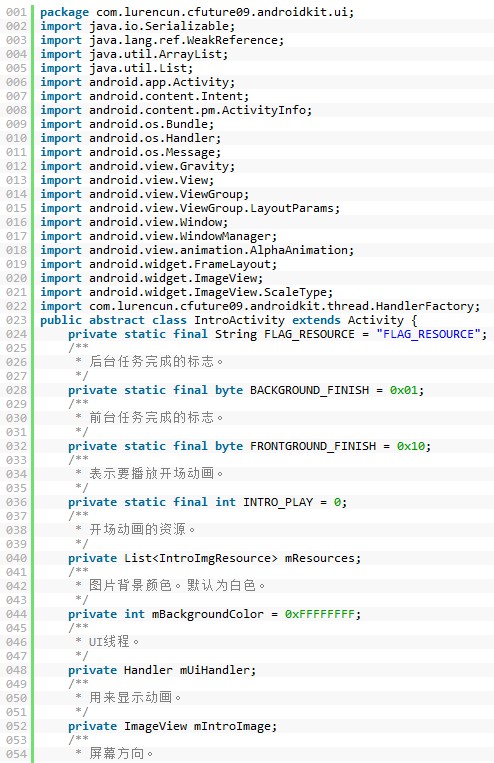This screenshot has height=763, width=494.
Task: Click the 0xFFFFFFFF color value
Action: [320, 614]
